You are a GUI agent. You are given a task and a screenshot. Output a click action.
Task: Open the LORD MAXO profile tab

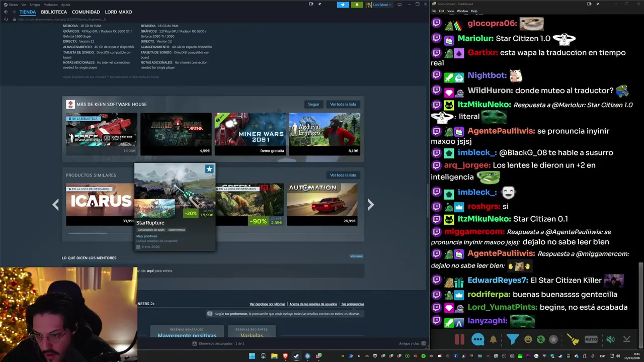pos(119,12)
